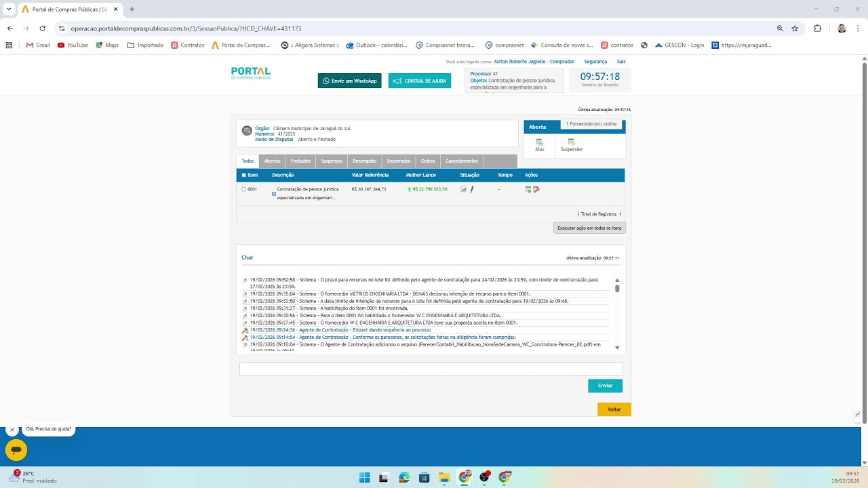Switch to the Suspensos tab

tap(332, 161)
